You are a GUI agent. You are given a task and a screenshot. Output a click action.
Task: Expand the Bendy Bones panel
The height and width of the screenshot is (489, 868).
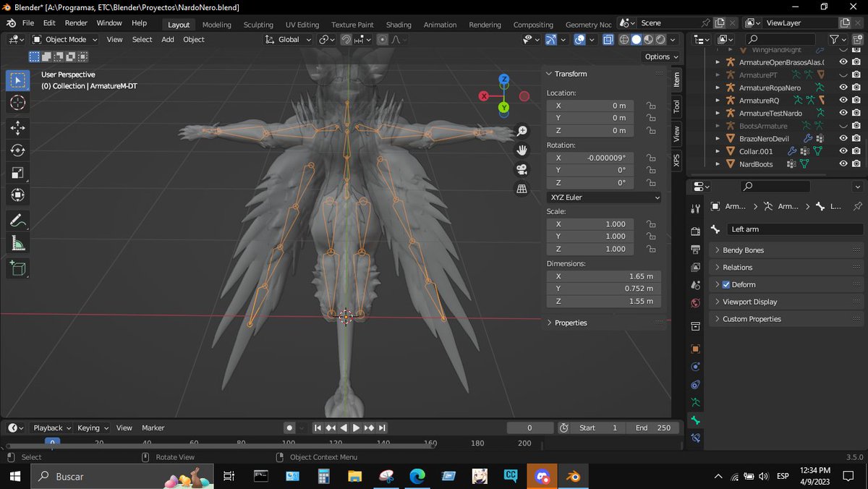tap(786, 250)
